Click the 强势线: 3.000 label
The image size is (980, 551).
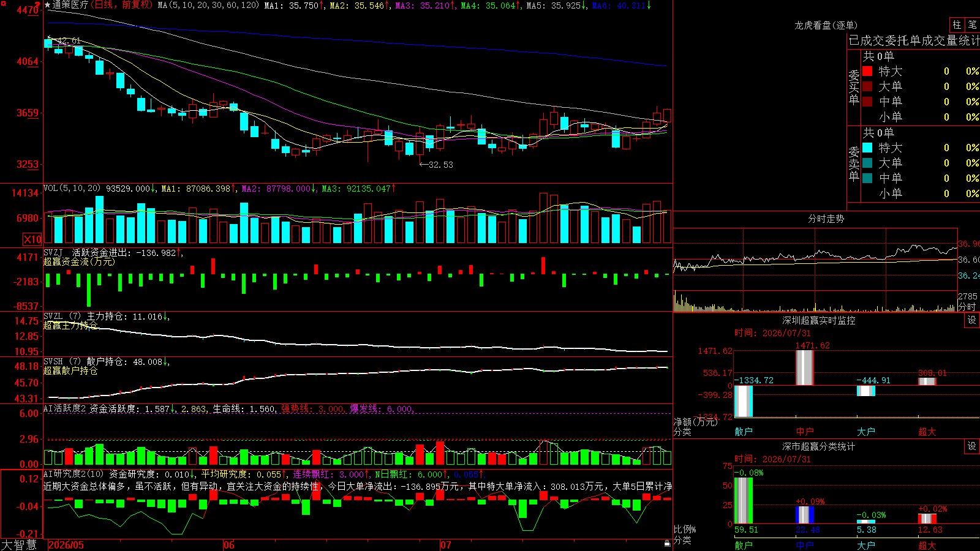tap(312, 408)
